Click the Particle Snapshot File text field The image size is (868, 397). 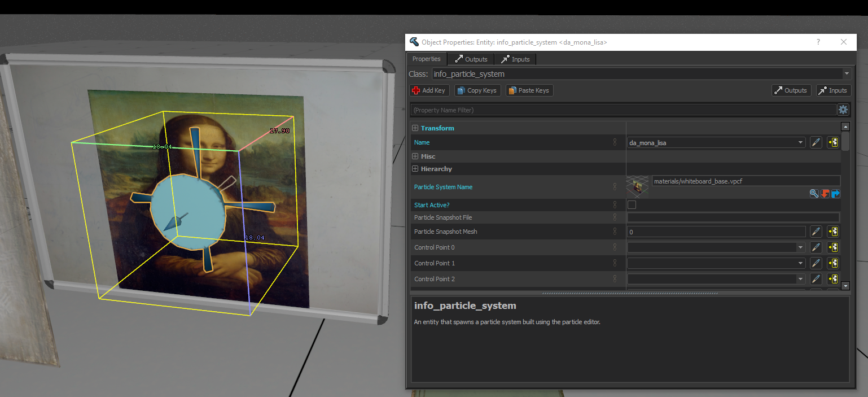coord(733,217)
